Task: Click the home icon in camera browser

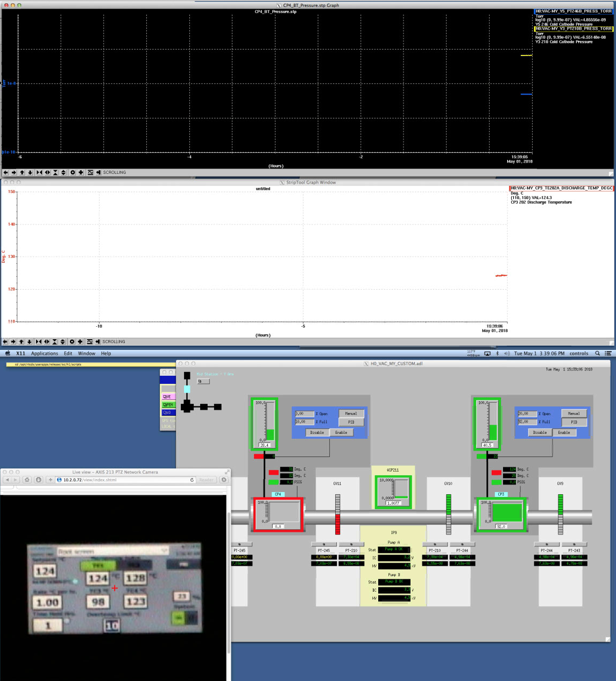Action: 27,480
